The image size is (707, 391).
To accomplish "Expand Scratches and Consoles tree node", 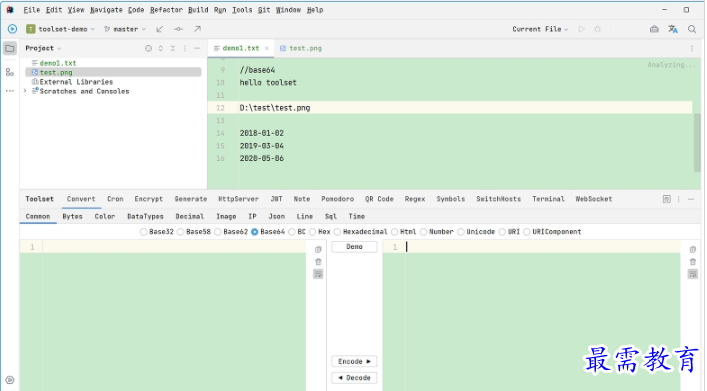I will point(25,91).
